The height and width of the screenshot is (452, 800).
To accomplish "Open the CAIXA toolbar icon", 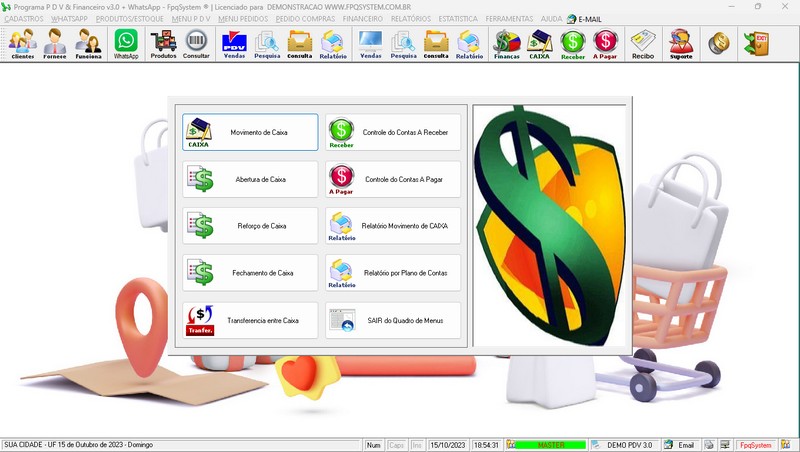I will 539,44.
